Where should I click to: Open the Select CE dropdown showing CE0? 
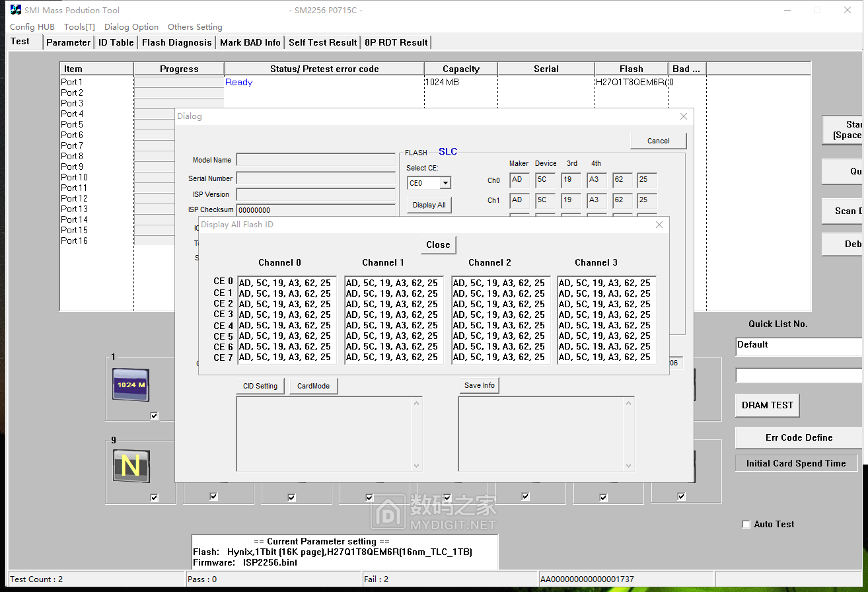pos(445,183)
